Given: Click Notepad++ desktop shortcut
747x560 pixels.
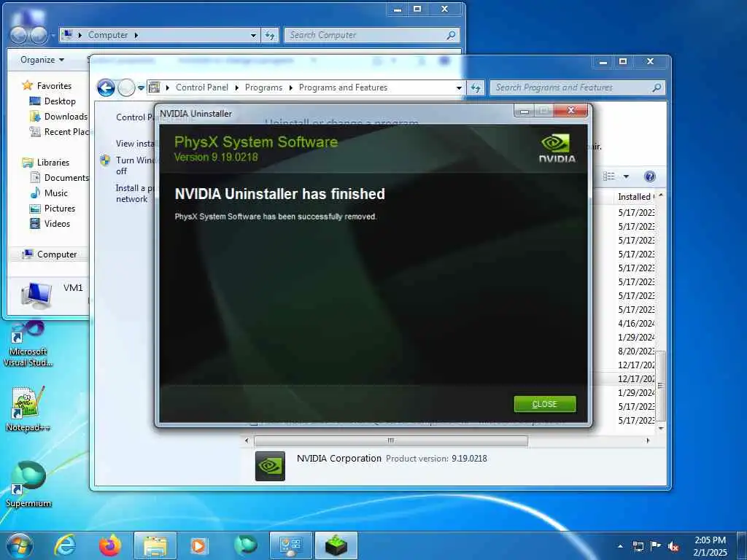Looking at the screenshot, I should coord(28,409).
